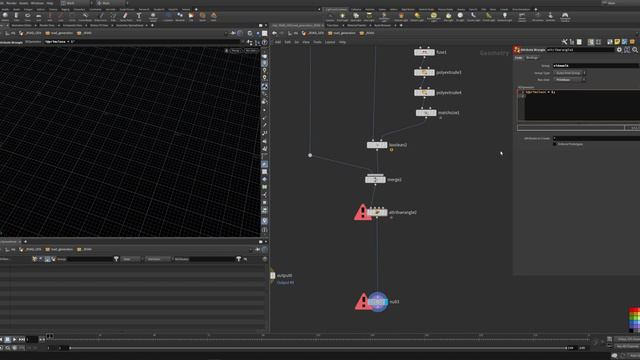Select the fuse1 node
The width and height of the screenshot is (640, 360).
click(x=424, y=52)
